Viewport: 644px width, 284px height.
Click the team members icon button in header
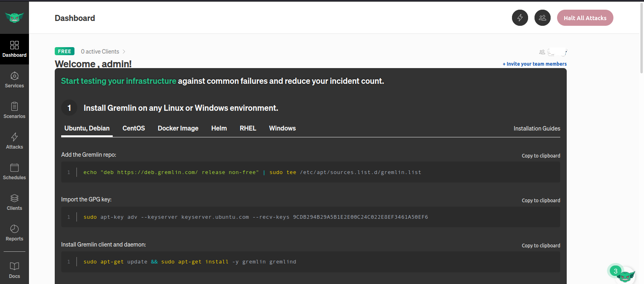pyautogui.click(x=543, y=18)
